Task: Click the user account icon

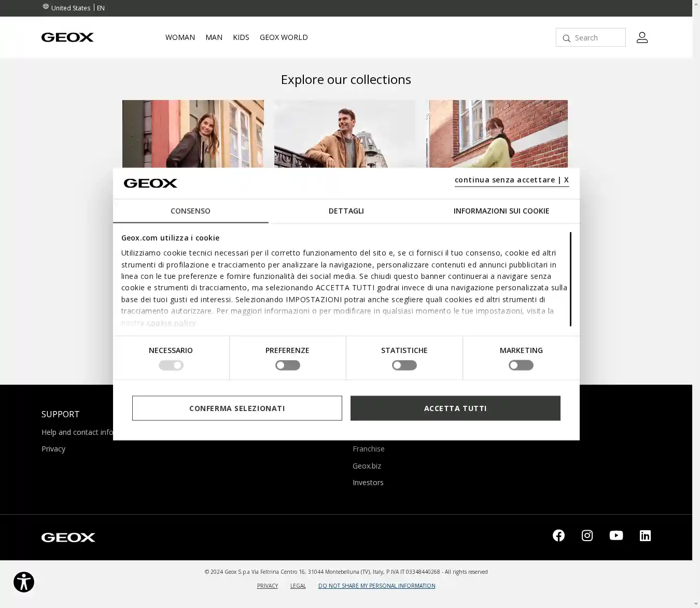Action: [642, 37]
